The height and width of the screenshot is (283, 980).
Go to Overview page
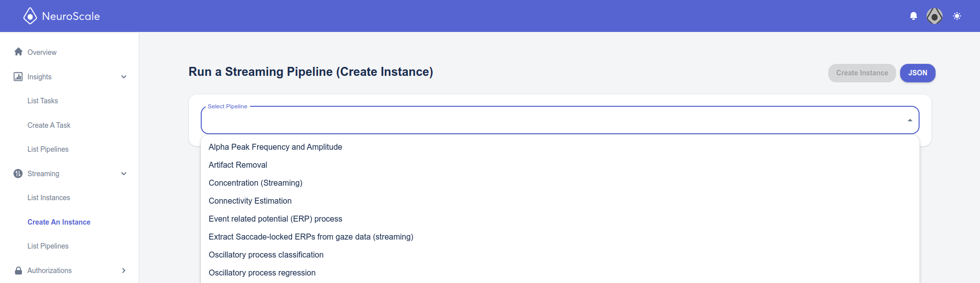42,52
